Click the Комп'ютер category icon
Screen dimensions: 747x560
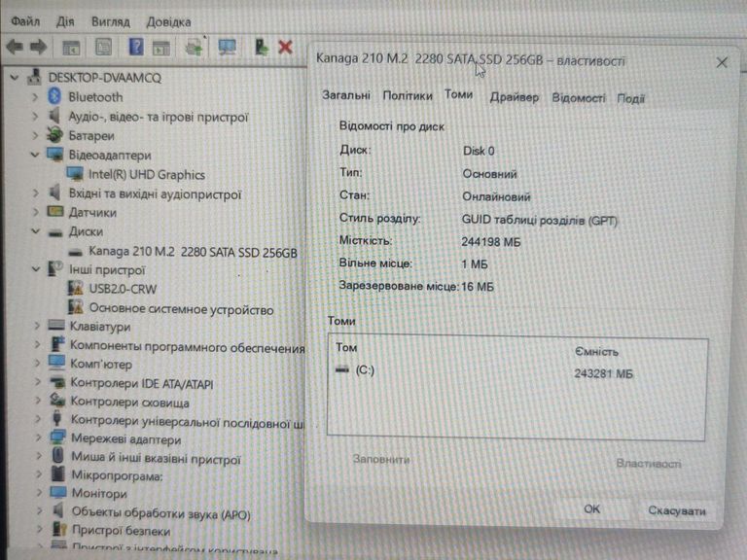[56, 363]
